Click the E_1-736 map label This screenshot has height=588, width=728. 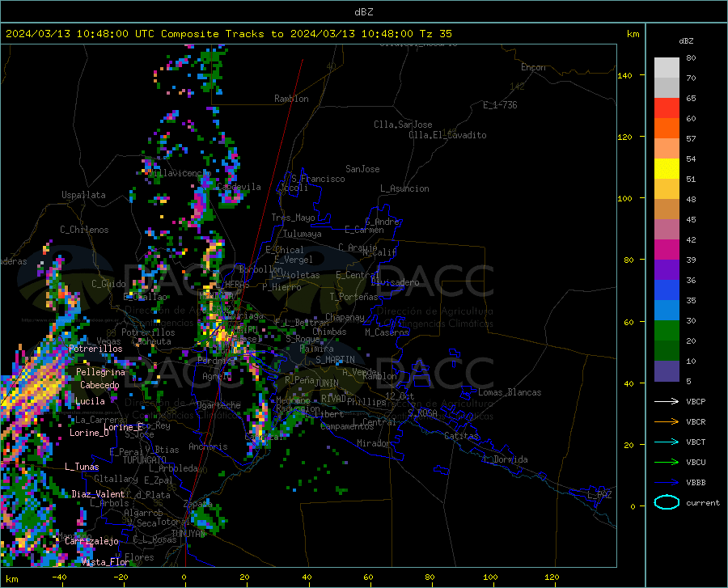[x=500, y=105]
